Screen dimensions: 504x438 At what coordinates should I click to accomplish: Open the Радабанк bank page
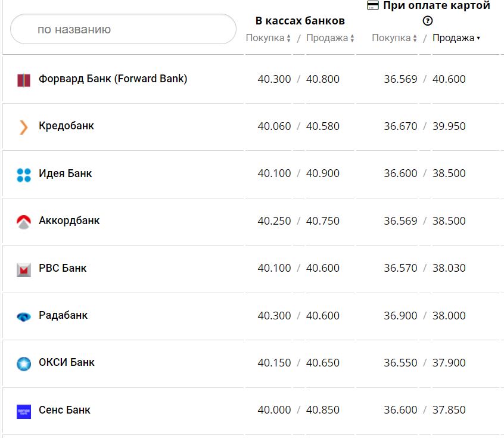(63, 315)
